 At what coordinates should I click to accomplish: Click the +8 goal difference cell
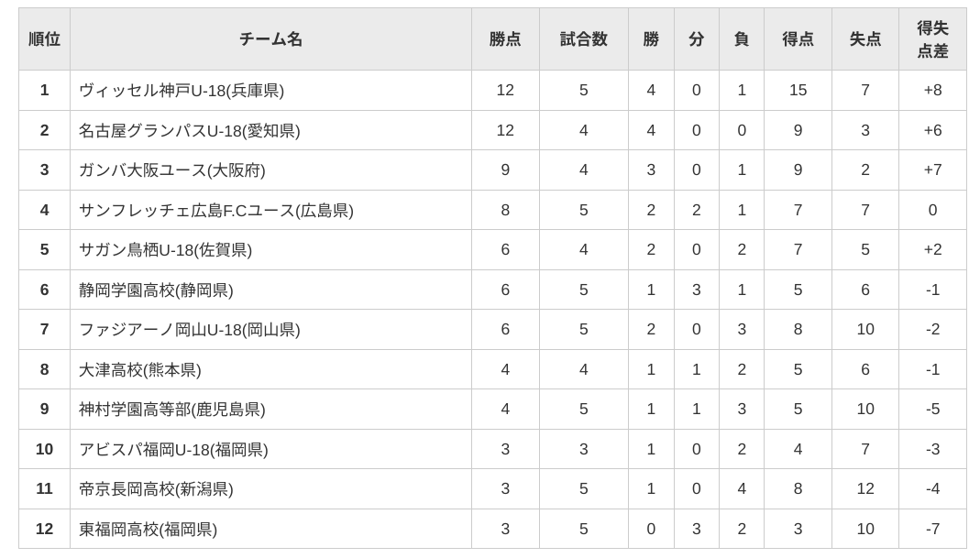(932, 90)
